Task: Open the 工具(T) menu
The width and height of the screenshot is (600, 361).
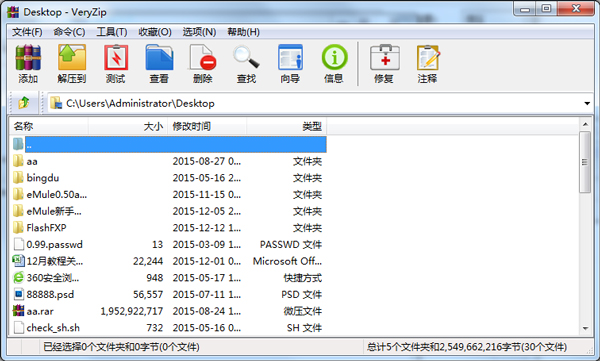Action: tap(112, 32)
